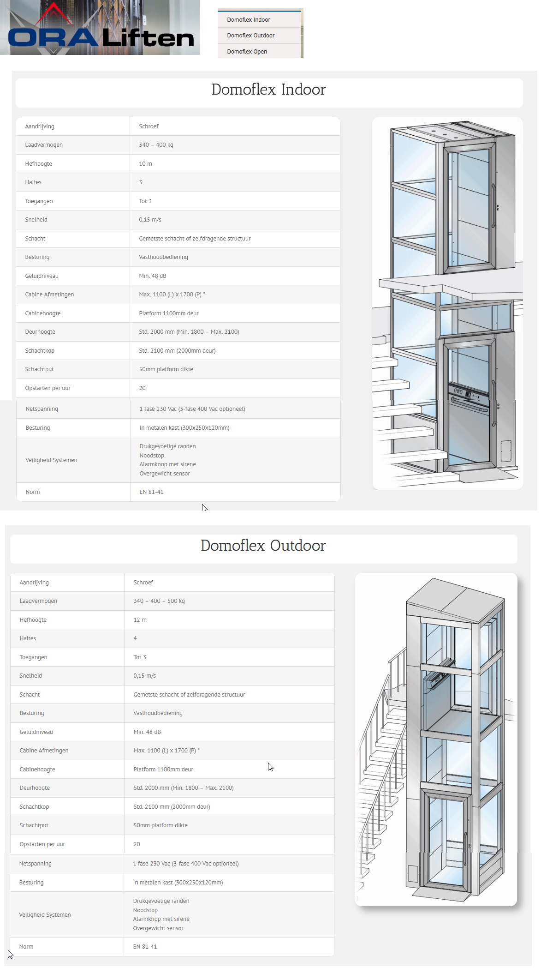
Task: Click Outdoor Cabinehoogte Platform 1100mm deur
Action: pos(163,770)
